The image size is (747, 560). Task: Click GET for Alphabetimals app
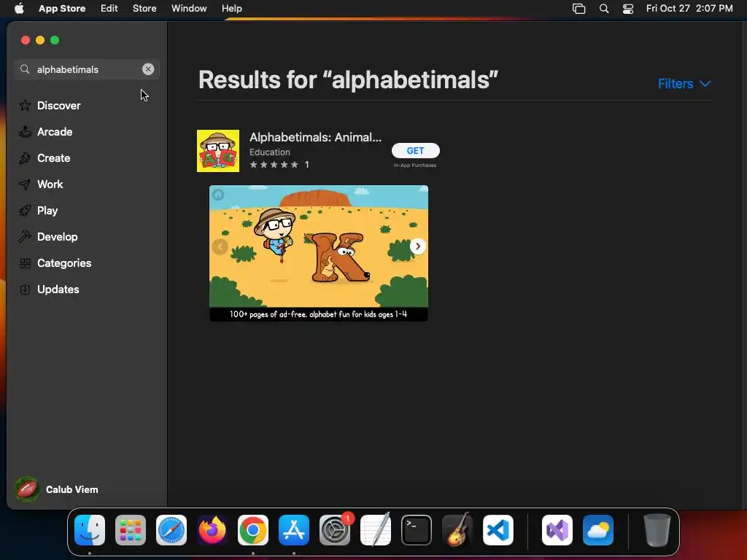415,150
